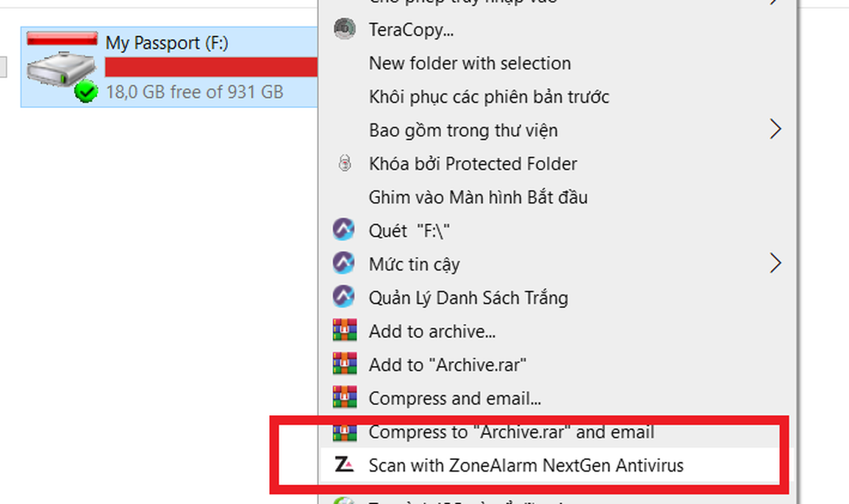Select Ghim vào Màn hình Bắt đầu
The image size is (849, 504).
point(478,197)
